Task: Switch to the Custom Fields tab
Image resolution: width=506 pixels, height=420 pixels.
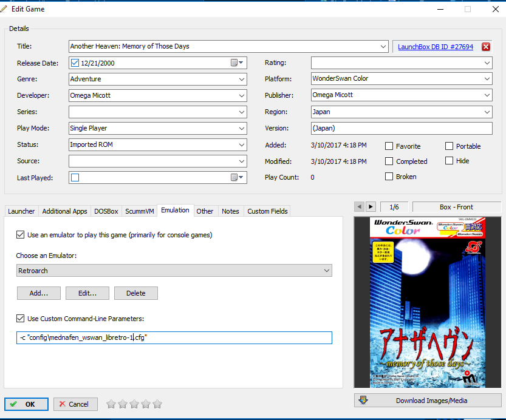Action: click(x=267, y=211)
